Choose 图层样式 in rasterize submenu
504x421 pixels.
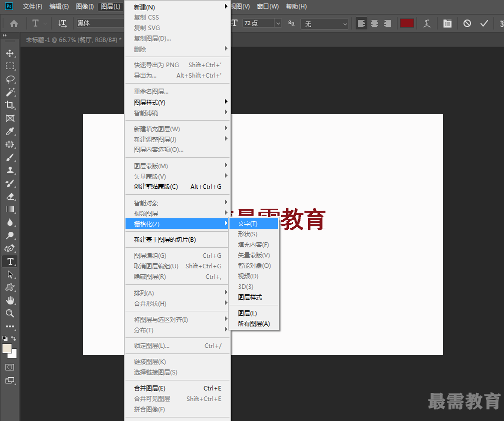click(x=253, y=297)
